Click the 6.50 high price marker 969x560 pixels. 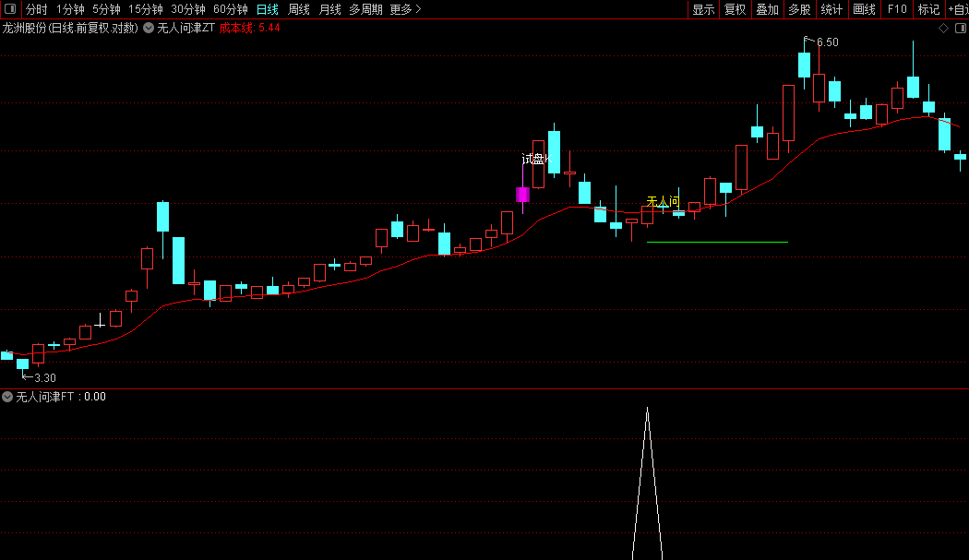[x=828, y=42]
